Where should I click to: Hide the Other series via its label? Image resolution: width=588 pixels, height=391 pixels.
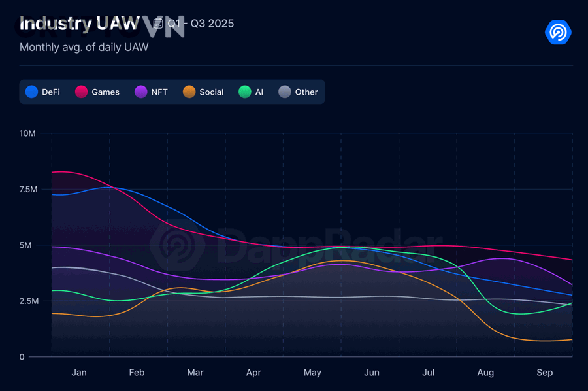(306, 92)
